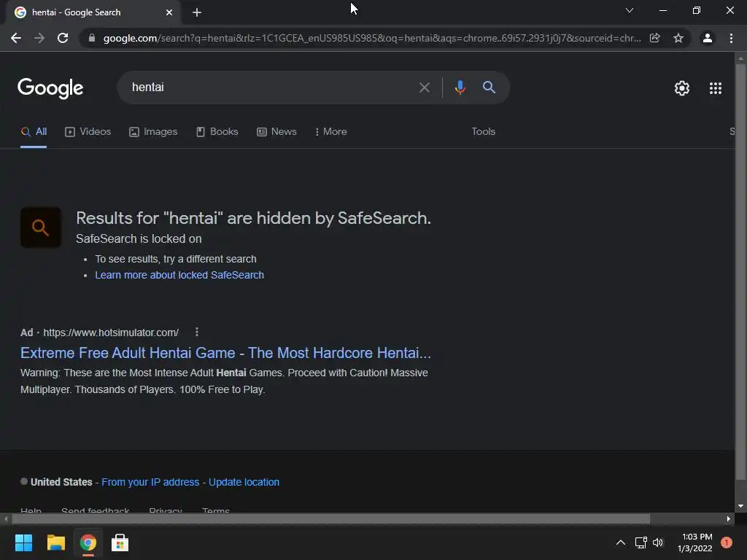Expand the More search categories menu

tap(331, 132)
